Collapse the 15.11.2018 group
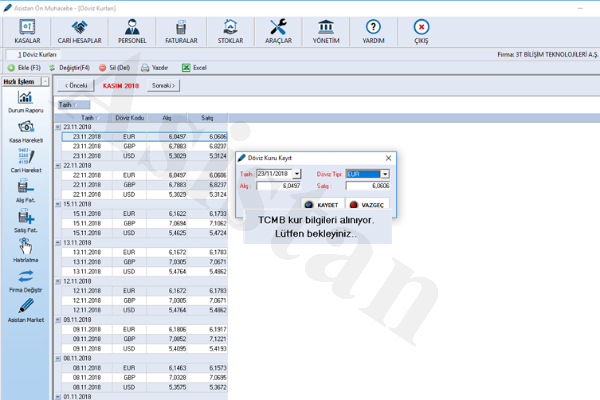 58,204
